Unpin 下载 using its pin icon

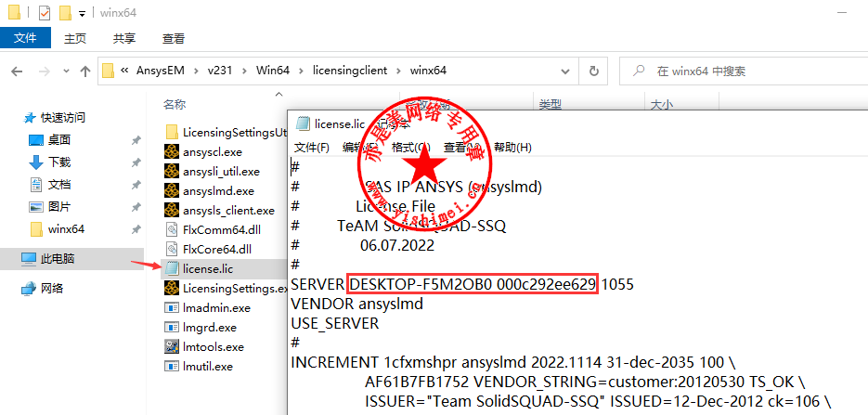click(136, 162)
